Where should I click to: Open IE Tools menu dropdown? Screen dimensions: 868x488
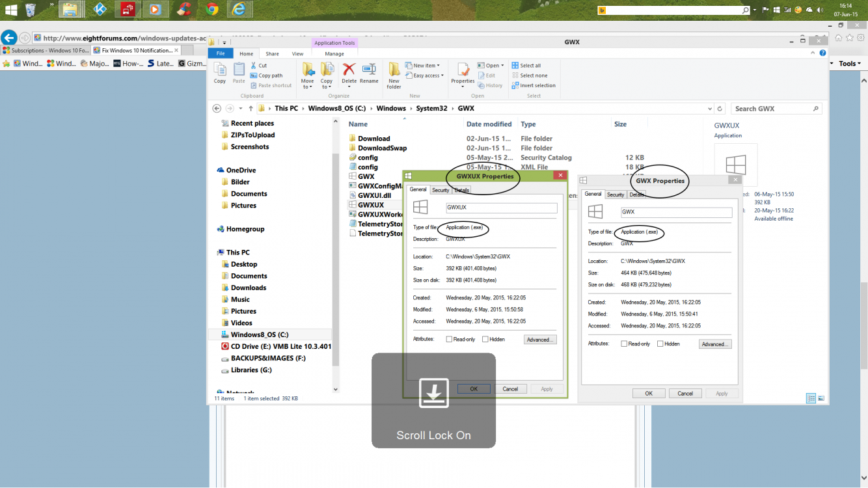pyautogui.click(x=850, y=63)
